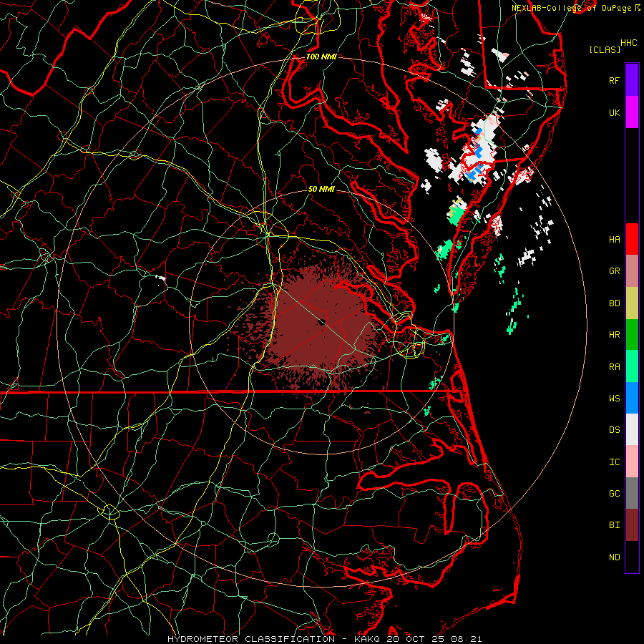Click the Hydrometeor Classification KAKQ timestamp caption

(x=324, y=639)
